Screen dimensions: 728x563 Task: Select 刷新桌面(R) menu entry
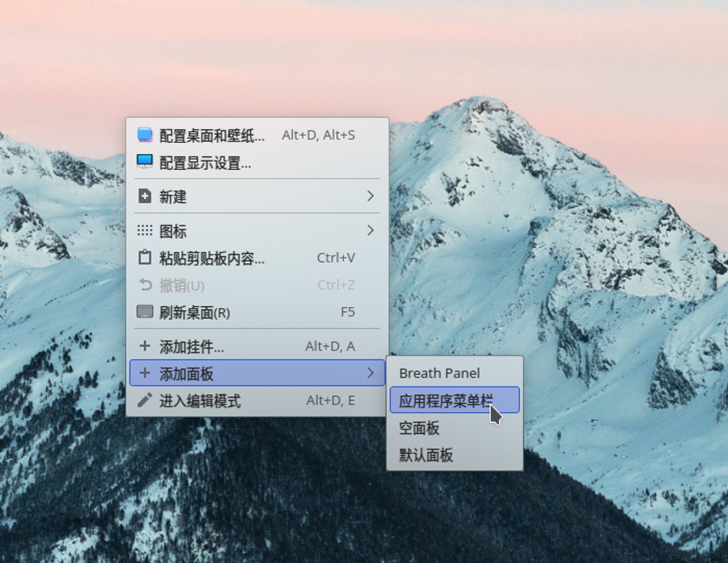[x=257, y=312]
